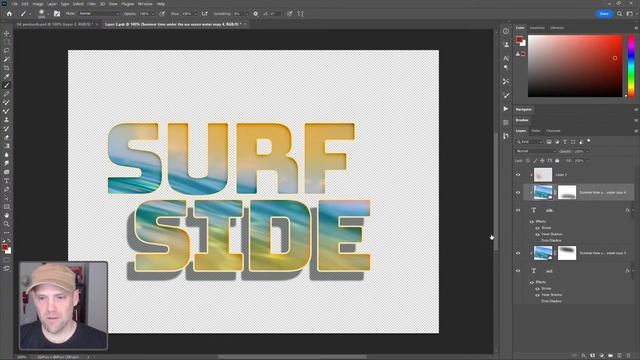Click the hue slider in Color panel

631,66
